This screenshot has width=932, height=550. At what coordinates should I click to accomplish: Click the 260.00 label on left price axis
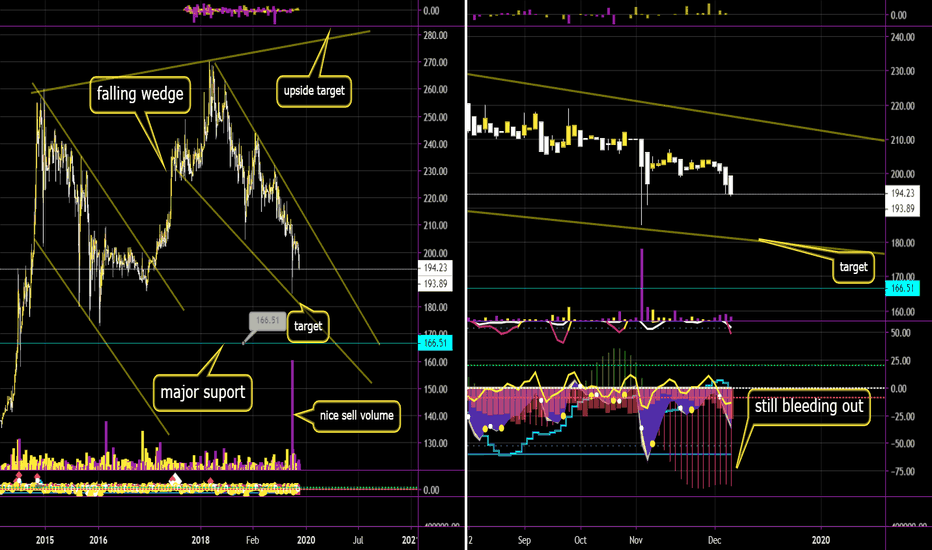tap(436, 90)
